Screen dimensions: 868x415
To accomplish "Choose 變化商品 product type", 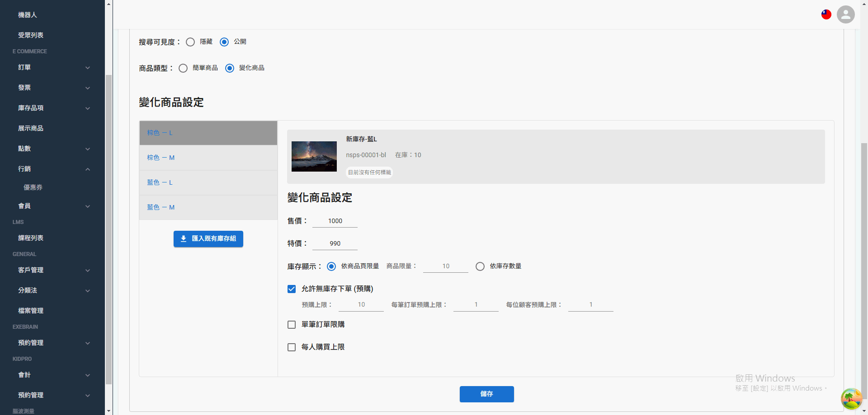I will tap(230, 68).
